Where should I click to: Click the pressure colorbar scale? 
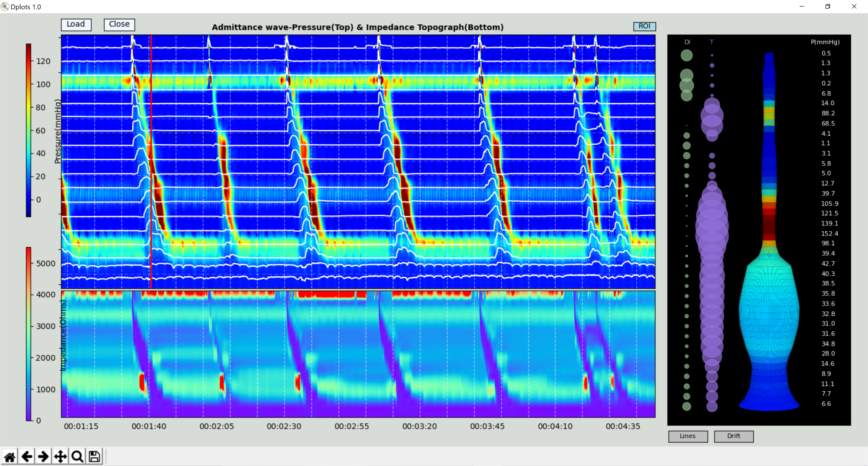[29, 130]
